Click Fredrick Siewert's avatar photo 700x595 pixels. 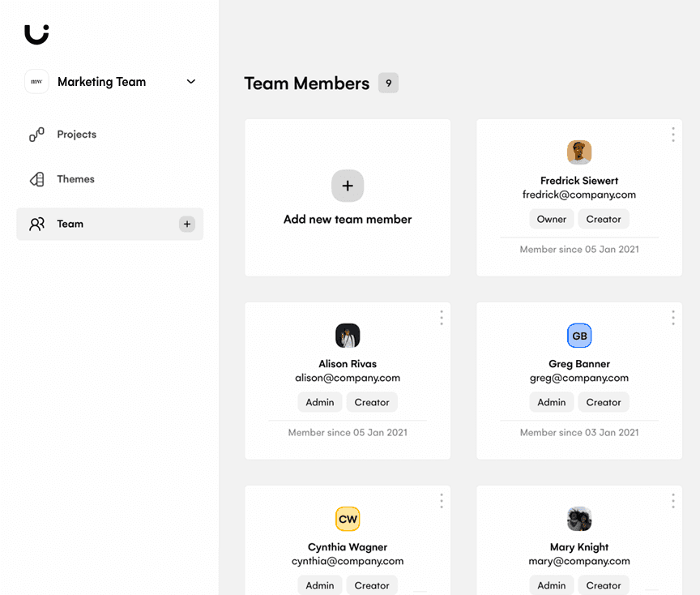pos(579,152)
